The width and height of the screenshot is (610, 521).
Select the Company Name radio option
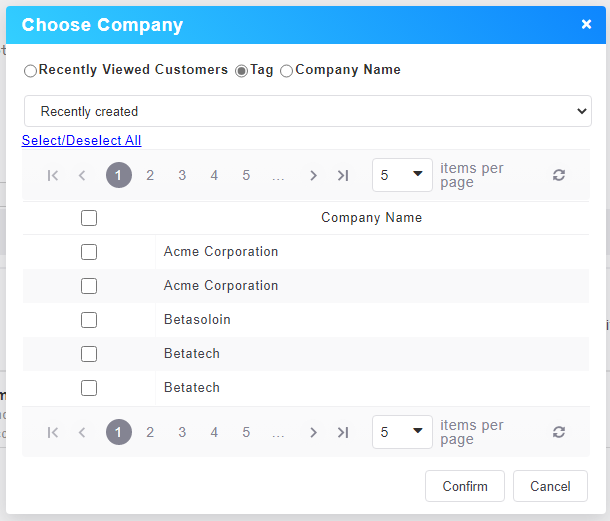(x=287, y=71)
